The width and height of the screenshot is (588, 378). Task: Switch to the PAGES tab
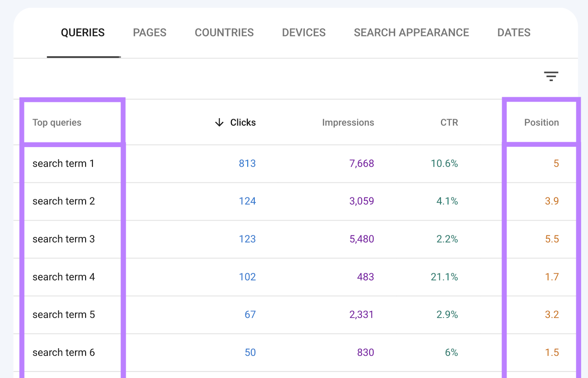click(149, 32)
